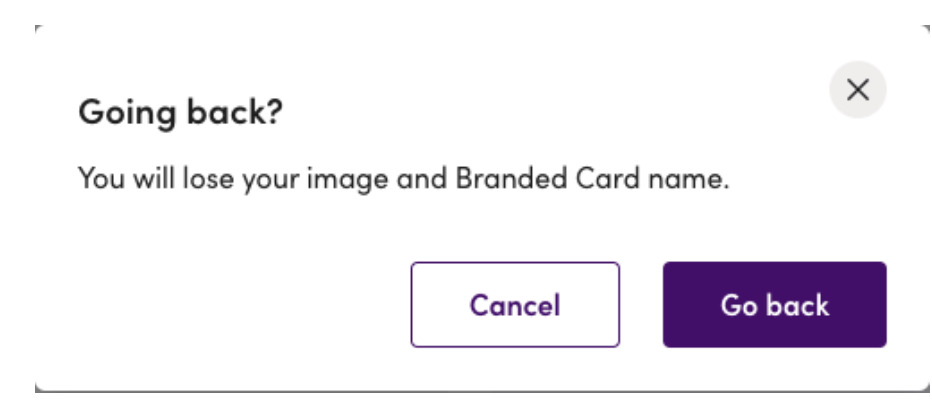Dismiss the Going back? dialog via X
Image resolution: width=932 pixels, height=408 pixels.
click(858, 90)
